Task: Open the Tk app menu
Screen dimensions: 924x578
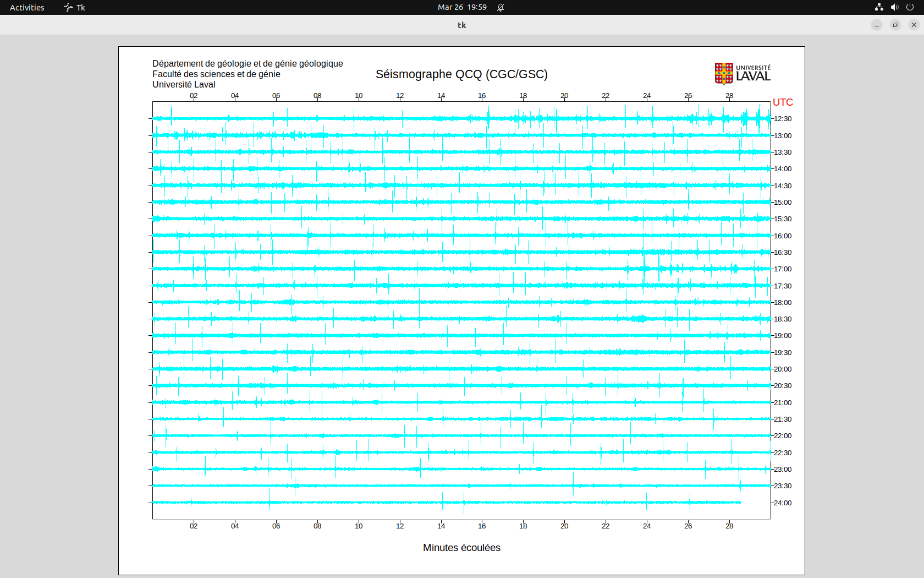Action: [x=75, y=7]
